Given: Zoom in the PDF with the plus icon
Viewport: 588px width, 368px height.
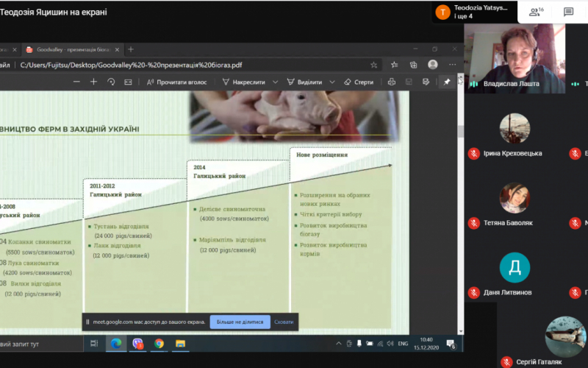Looking at the screenshot, I should pyautogui.click(x=94, y=82).
